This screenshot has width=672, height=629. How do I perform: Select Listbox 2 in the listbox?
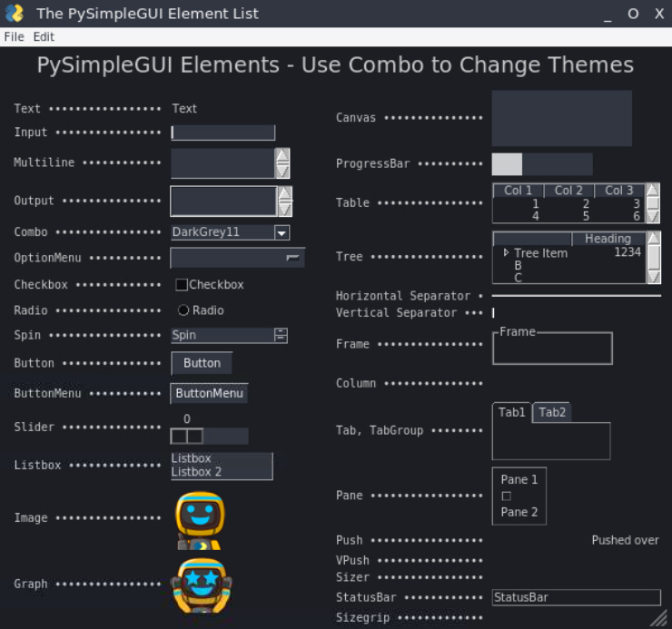(x=196, y=472)
